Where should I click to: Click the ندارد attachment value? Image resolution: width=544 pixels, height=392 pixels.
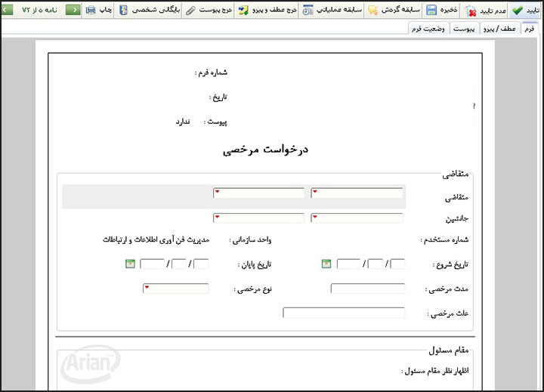click(x=183, y=122)
